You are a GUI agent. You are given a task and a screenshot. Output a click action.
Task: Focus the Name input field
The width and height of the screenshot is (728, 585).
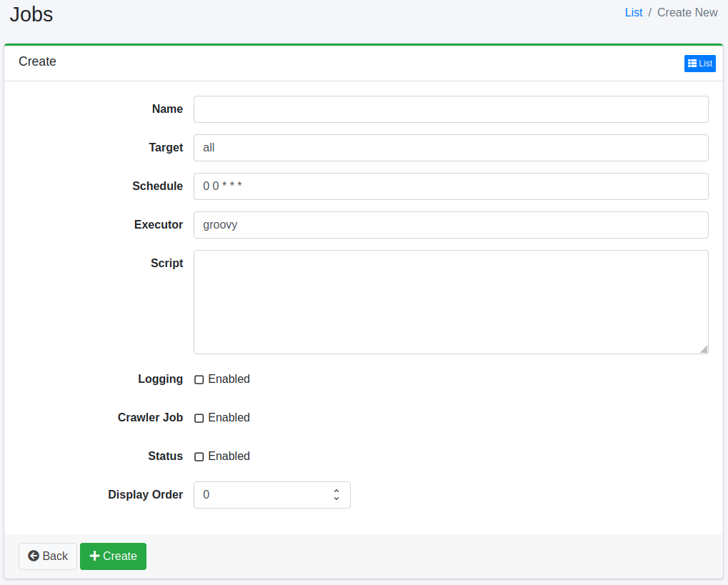[450, 109]
